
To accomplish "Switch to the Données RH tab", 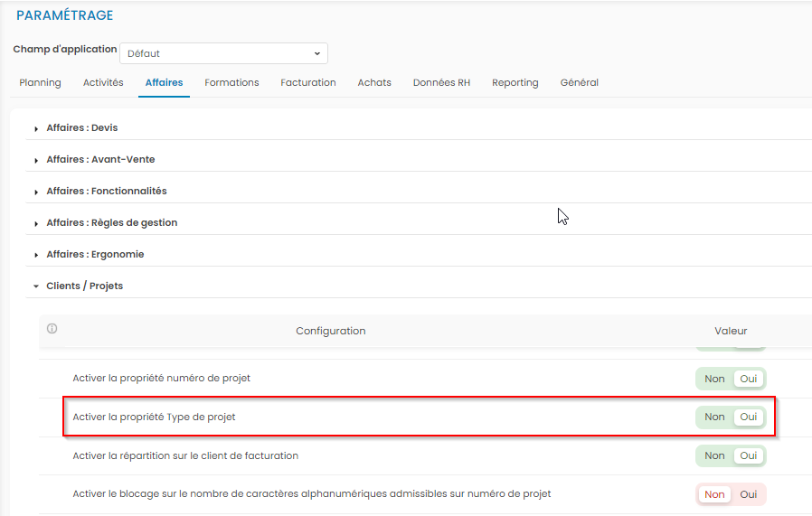I will [x=441, y=83].
